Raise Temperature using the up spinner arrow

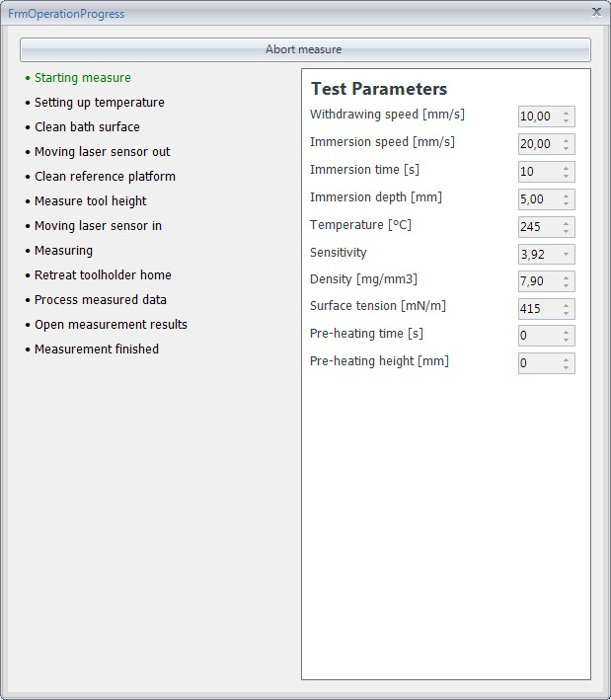566,223
